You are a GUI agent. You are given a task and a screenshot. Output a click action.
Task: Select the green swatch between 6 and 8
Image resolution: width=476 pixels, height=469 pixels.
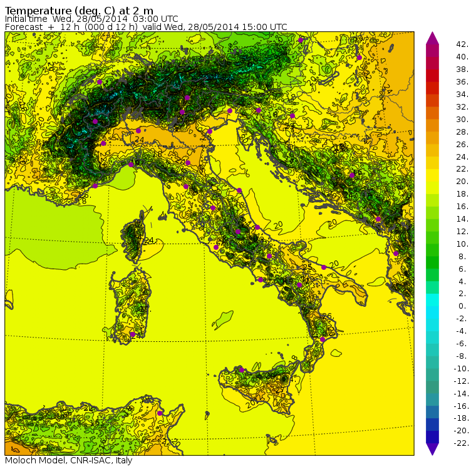[x=432, y=262]
